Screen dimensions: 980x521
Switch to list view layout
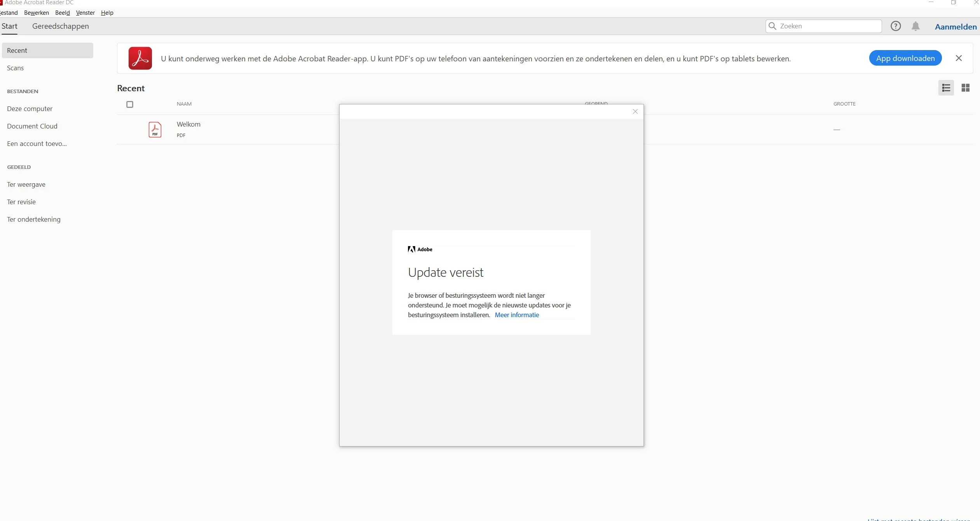(946, 88)
